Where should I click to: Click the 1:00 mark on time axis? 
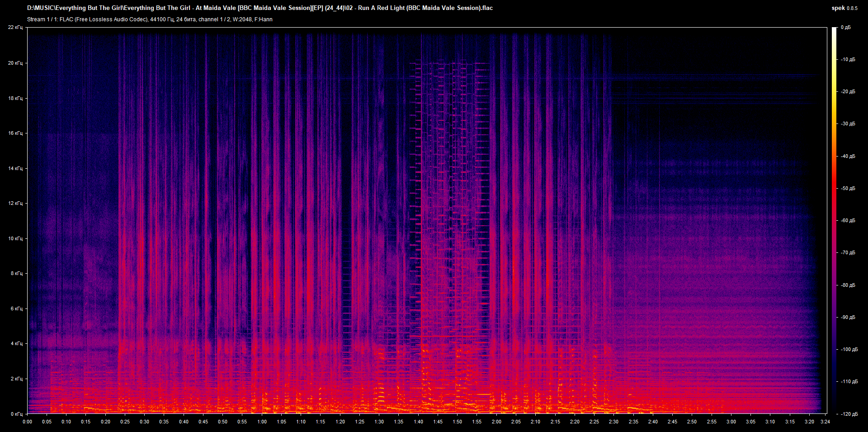coord(262,422)
